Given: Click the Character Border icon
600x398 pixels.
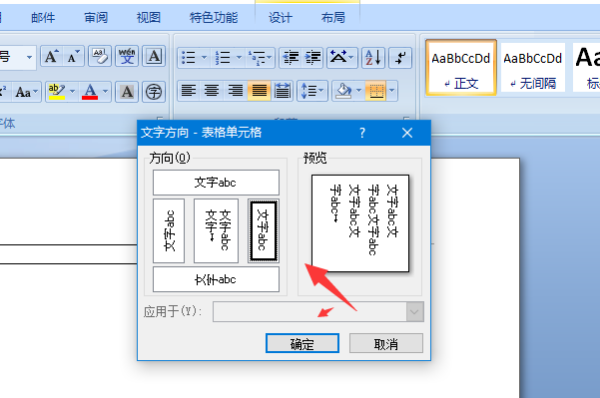Looking at the screenshot, I should click(154, 57).
